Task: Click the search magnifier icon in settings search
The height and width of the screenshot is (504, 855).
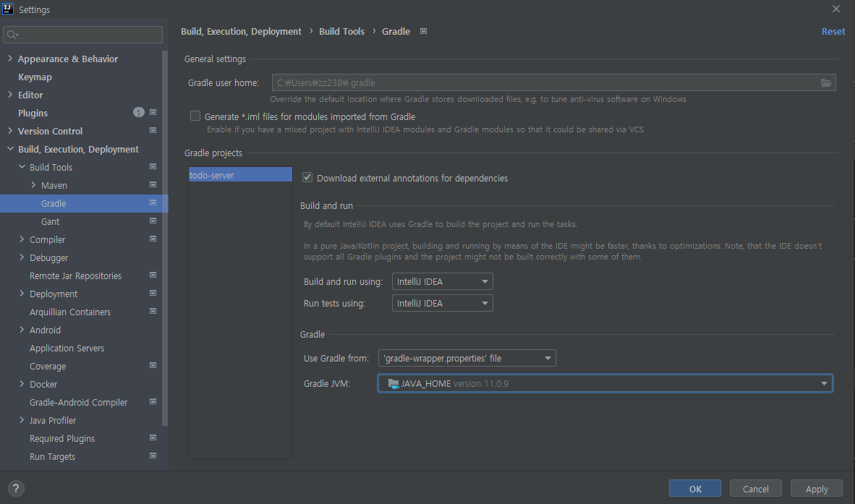Action: pyautogui.click(x=12, y=35)
